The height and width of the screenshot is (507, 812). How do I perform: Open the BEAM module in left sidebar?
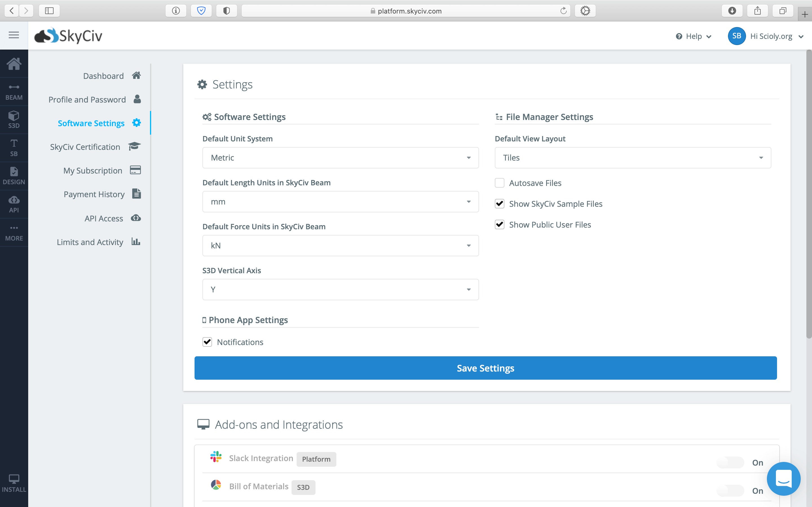tap(14, 92)
